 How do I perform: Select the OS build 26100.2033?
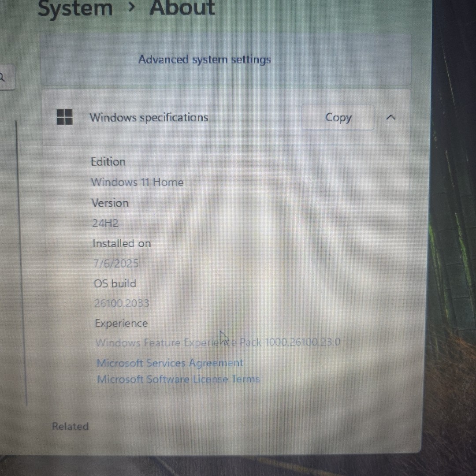click(x=122, y=304)
